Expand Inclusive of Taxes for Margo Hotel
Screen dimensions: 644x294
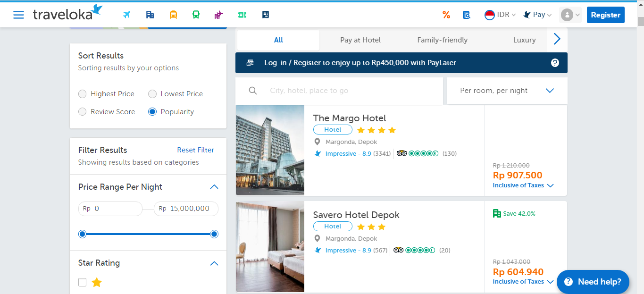pos(523,185)
